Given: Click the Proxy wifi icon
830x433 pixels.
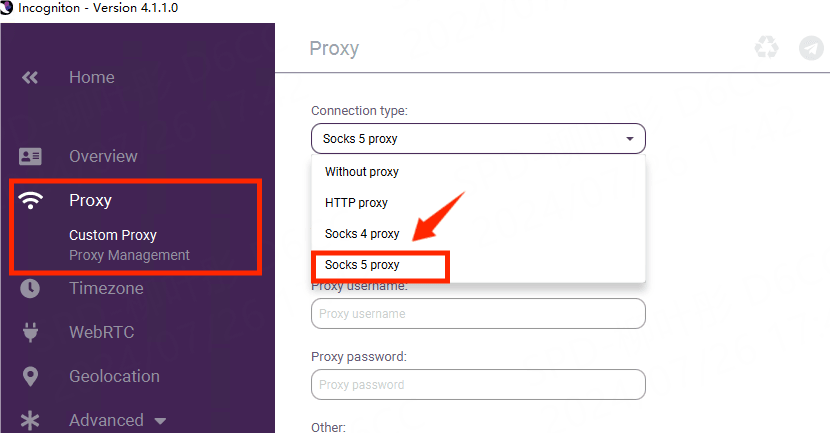Looking at the screenshot, I should (31, 201).
